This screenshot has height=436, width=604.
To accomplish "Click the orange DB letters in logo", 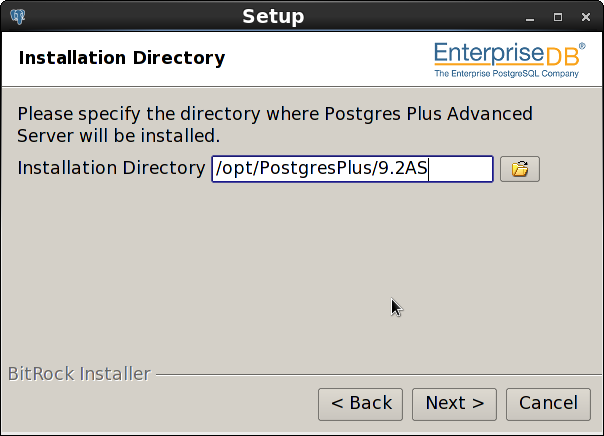I will (562, 56).
